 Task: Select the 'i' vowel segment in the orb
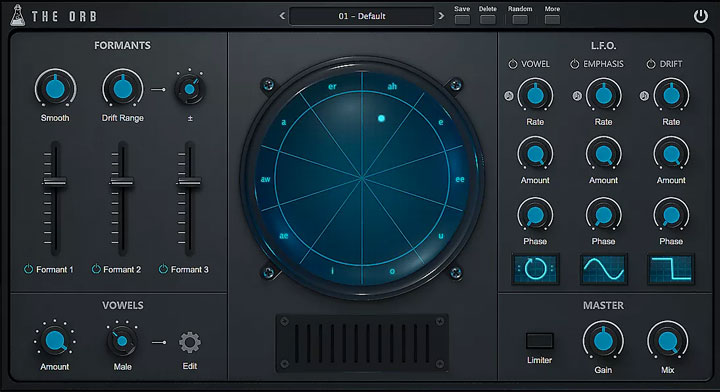[332, 271]
